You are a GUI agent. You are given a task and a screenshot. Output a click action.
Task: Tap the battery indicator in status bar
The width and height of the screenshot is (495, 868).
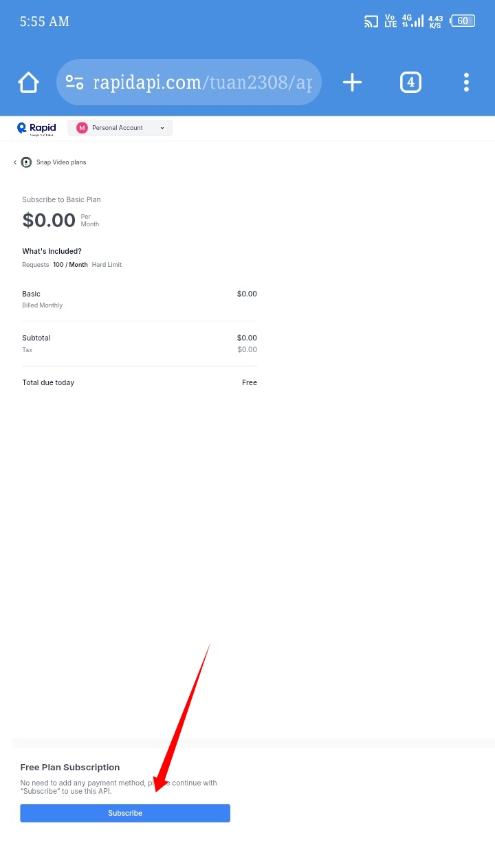(x=462, y=21)
